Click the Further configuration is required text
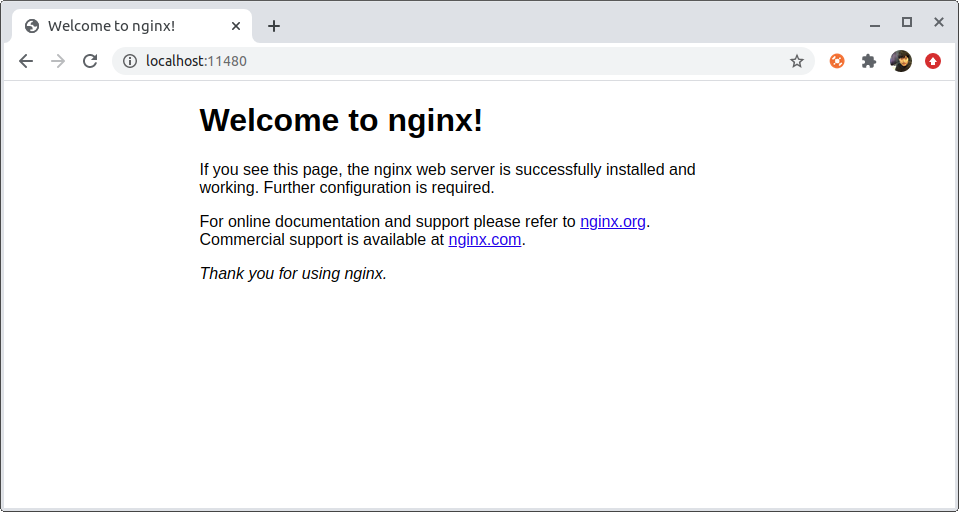Viewport: 959px width, 512px height. [379, 188]
